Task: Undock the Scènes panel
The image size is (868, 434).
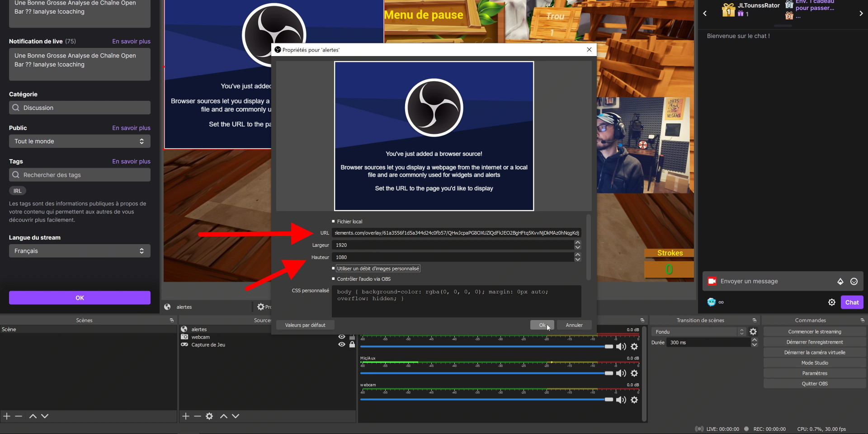Action: 172,320
